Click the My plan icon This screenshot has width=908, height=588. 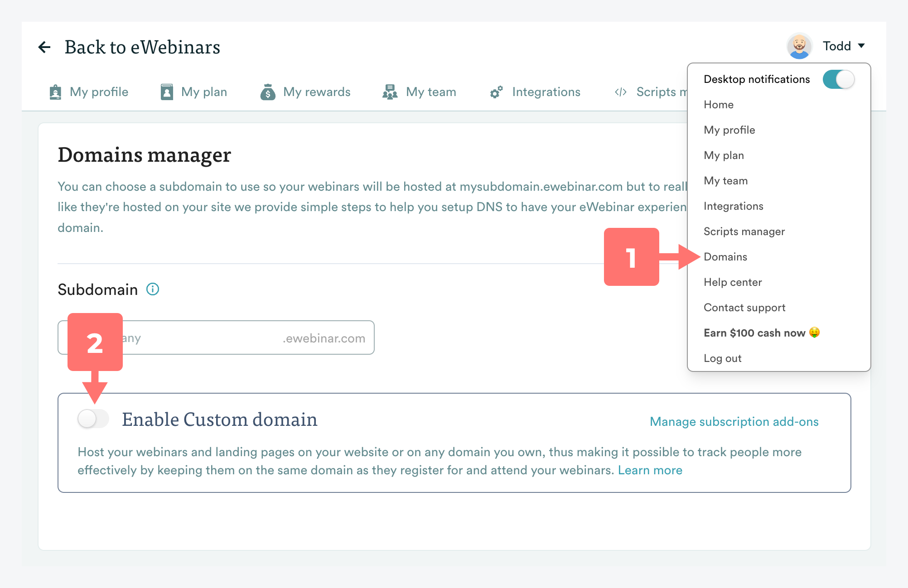pos(167,92)
